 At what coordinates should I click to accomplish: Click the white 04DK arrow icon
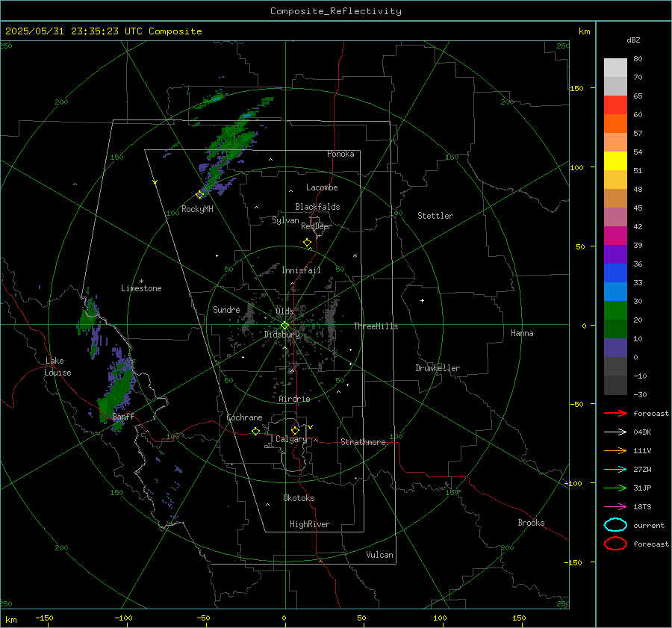point(615,432)
